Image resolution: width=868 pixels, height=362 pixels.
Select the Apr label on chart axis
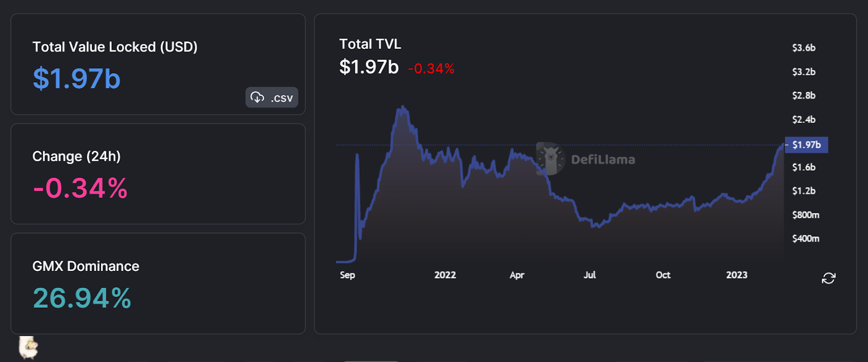click(x=517, y=275)
